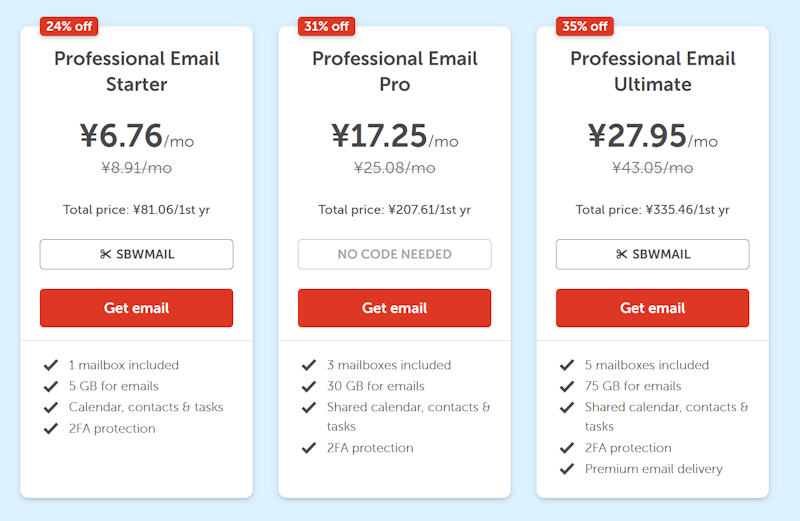Screen dimensions: 800x521
Task: Click scissors icon on Starter coupon
Action: (106, 254)
